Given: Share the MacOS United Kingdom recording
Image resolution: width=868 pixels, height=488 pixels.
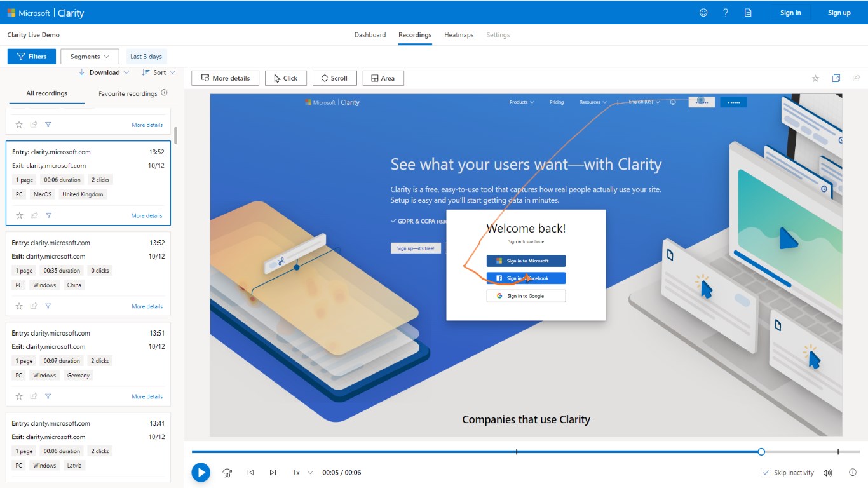Looking at the screenshot, I should pos(34,215).
